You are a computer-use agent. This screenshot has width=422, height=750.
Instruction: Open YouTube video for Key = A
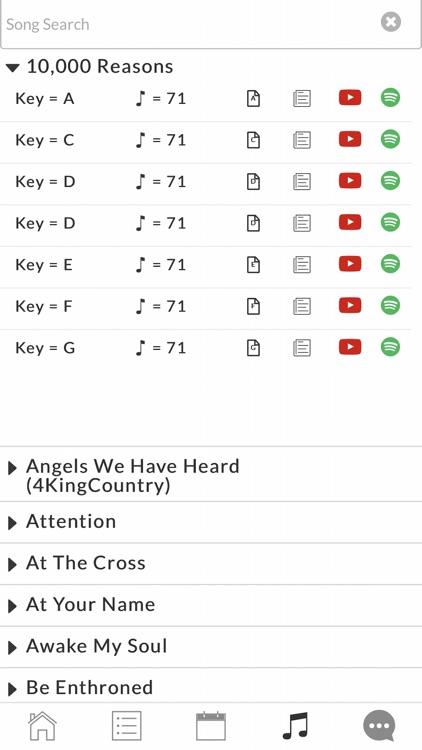(x=350, y=98)
